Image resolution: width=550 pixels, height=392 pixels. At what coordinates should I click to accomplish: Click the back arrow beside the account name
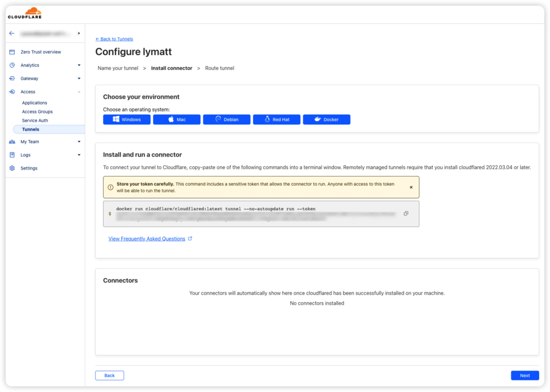click(x=12, y=33)
